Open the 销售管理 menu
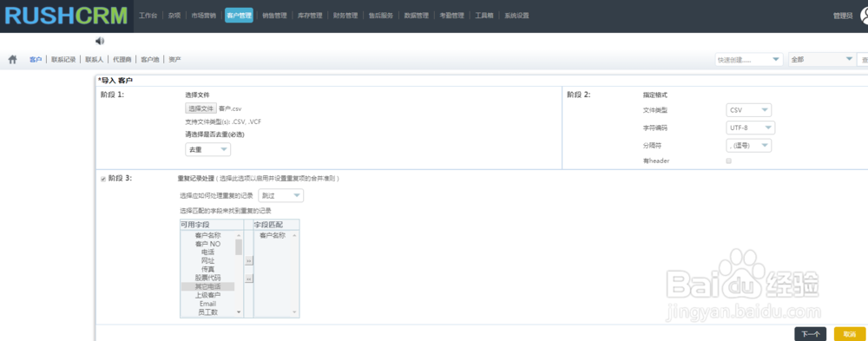This screenshot has height=341, width=868. coord(274,16)
